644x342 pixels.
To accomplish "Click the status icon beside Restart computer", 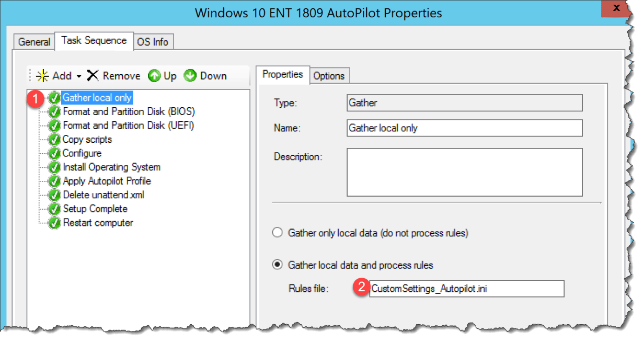I will coord(55,222).
